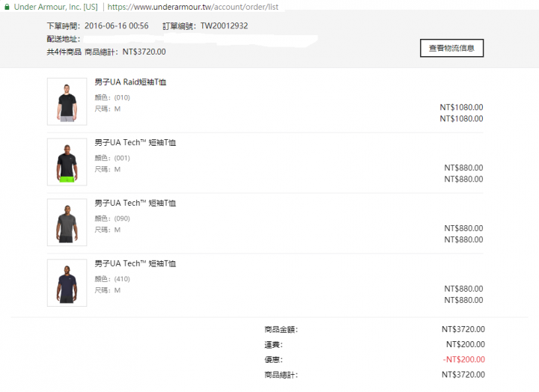Screen dimensions: 539x392
Task: Click the UA Tech title above color 410
Action: 135,263
